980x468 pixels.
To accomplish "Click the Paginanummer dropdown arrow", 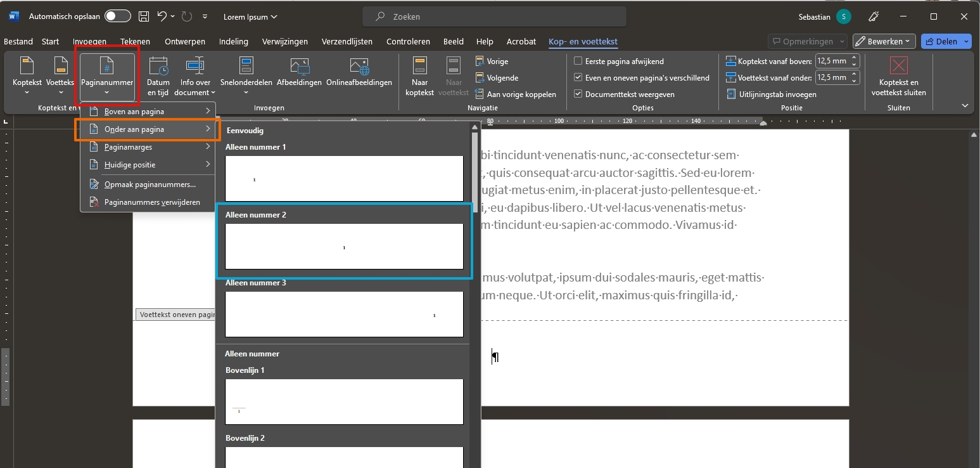I will pos(107,93).
